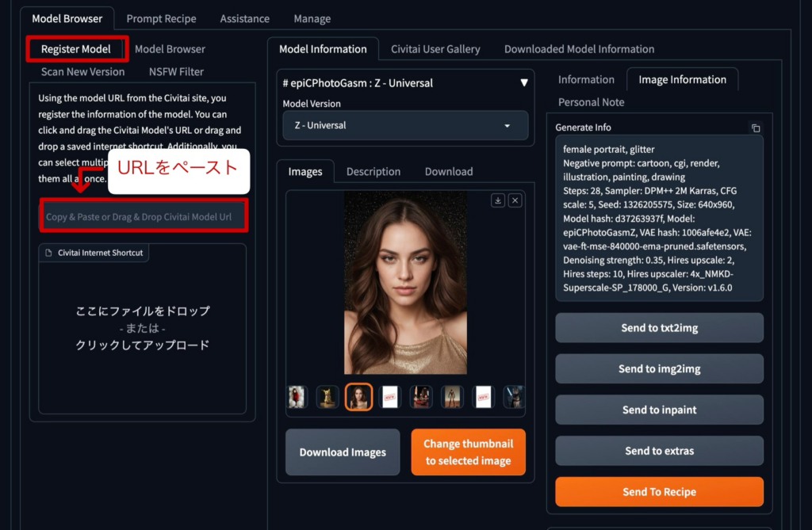Select the first thumbnail with red figure
Image resolution: width=812 pixels, height=530 pixels.
point(297,397)
